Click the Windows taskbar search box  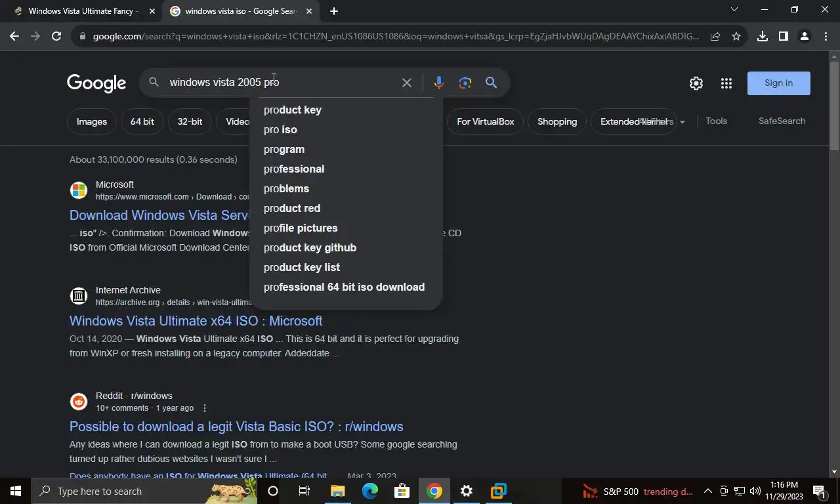pyautogui.click(x=144, y=491)
